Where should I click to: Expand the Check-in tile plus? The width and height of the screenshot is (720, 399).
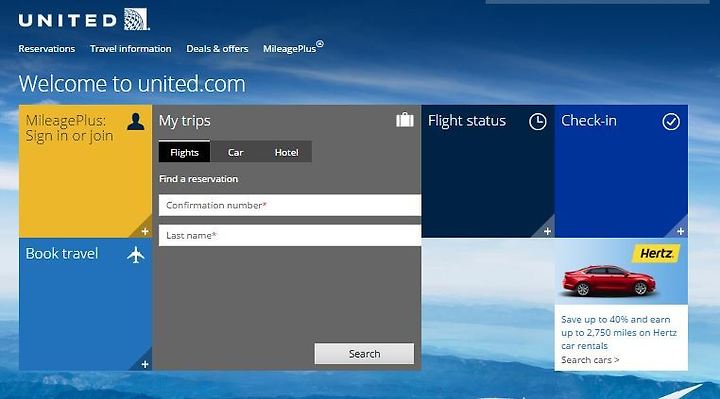tap(680, 231)
